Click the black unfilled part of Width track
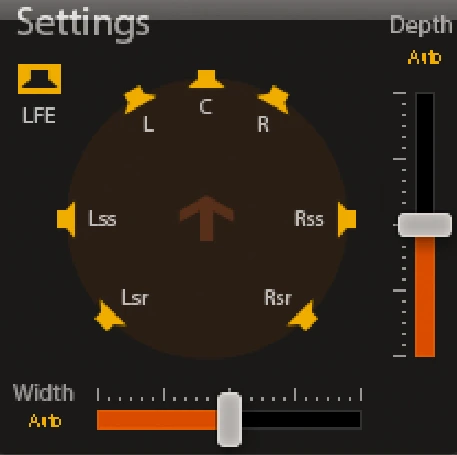Viewport: 457px width, 455px height. 301,420
